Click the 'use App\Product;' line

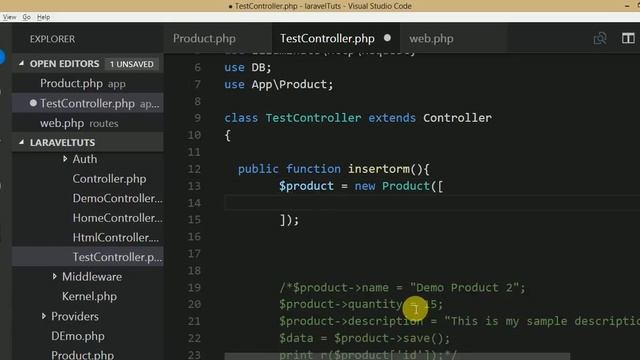click(279, 84)
